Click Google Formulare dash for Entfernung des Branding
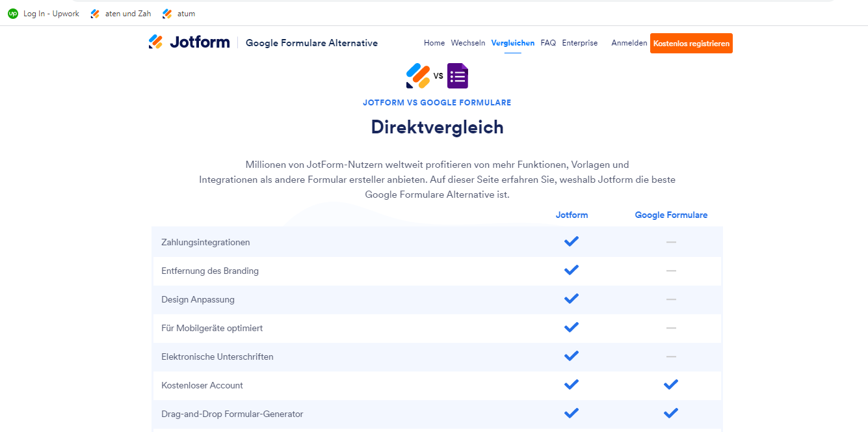The image size is (868, 432). click(x=671, y=271)
